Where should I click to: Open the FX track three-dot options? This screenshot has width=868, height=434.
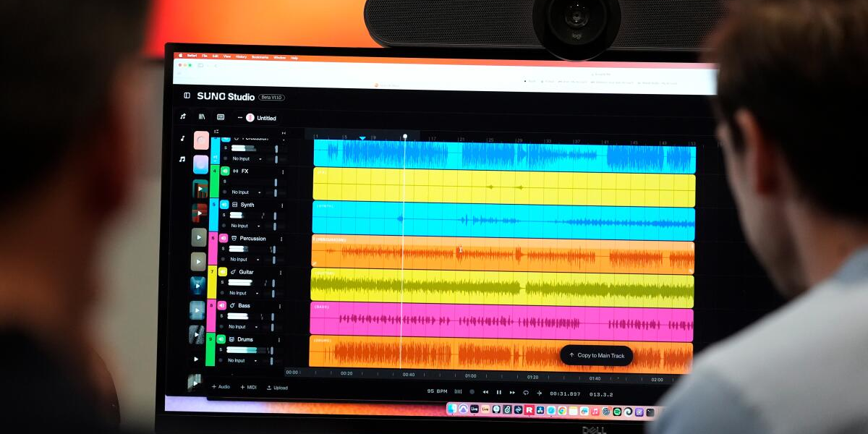[282, 172]
